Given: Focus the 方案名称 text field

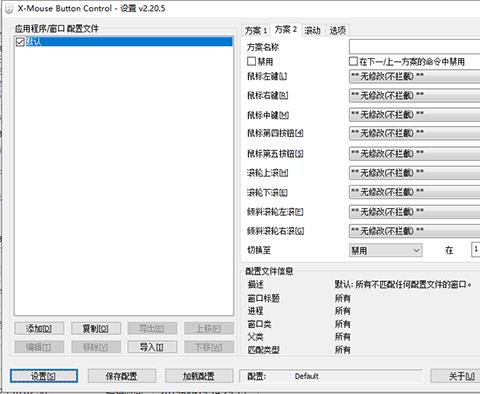Looking at the screenshot, I should click(x=414, y=47).
